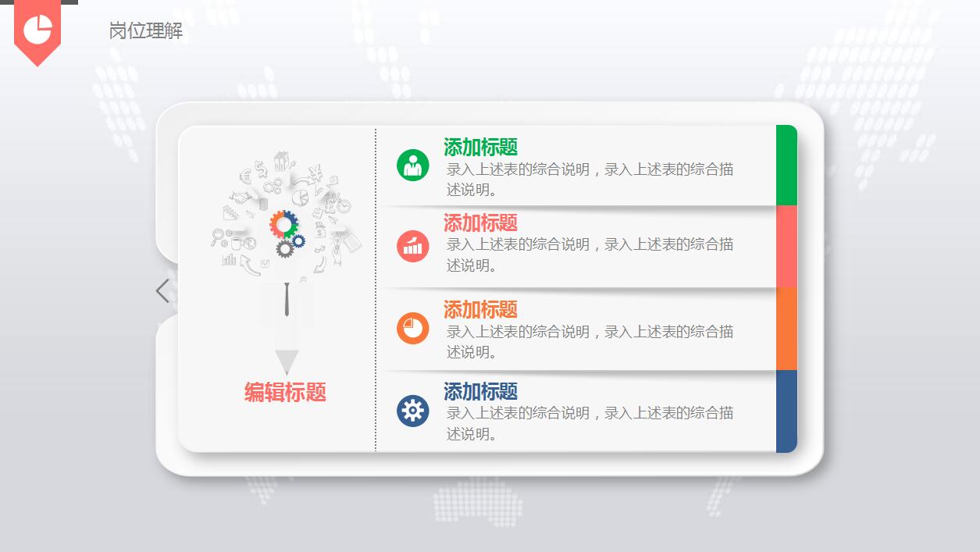Click the blue gear icon

412,411
